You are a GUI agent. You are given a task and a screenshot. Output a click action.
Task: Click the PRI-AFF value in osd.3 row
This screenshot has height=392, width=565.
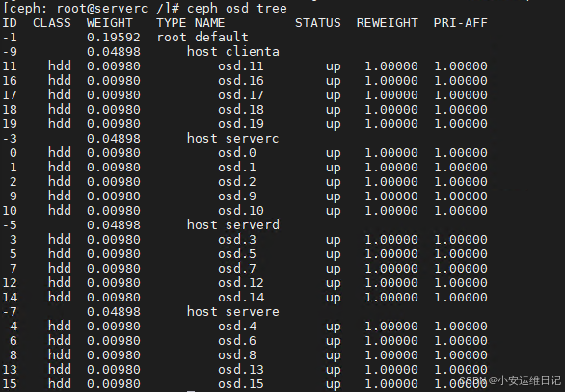(x=461, y=240)
